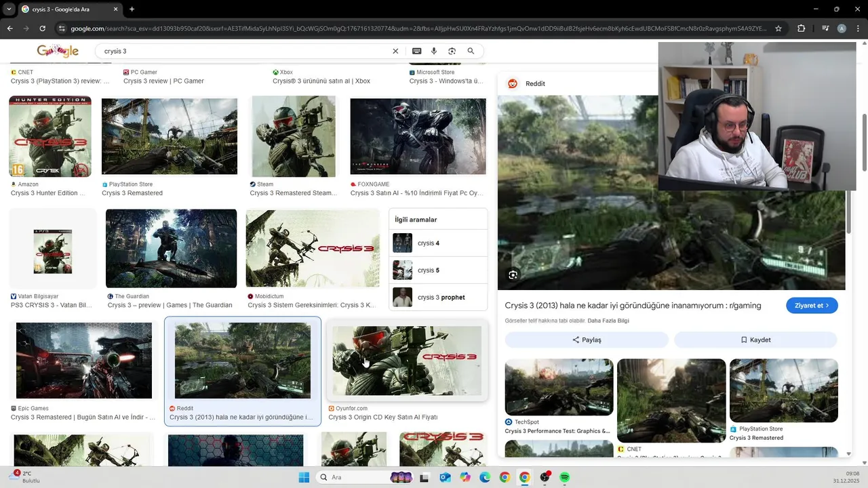Click the Lens icon on the preview image

pos(513,274)
